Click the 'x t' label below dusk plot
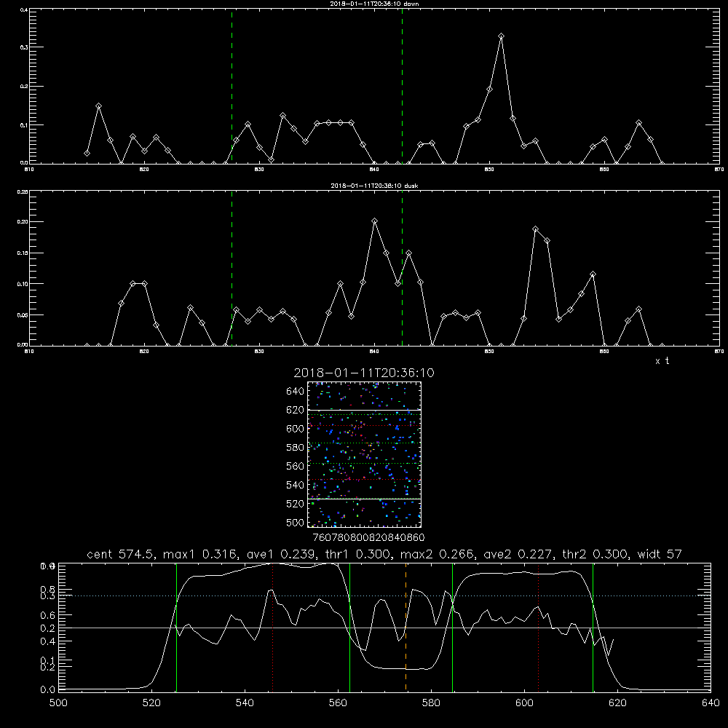This screenshot has height=728, width=728. coord(662,361)
